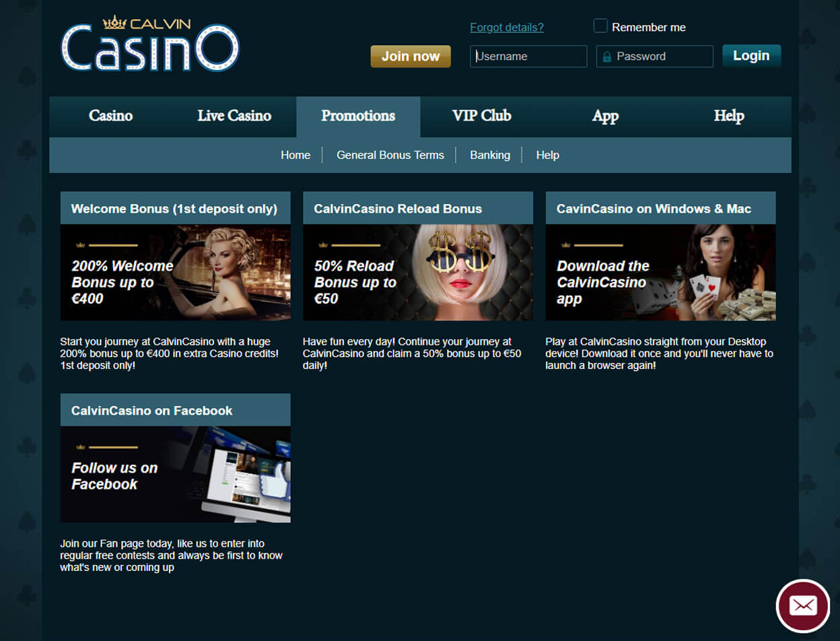Click the lock icon in the Password field
Image resolution: width=840 pixels, height=641 pixels.
[606, 57]
